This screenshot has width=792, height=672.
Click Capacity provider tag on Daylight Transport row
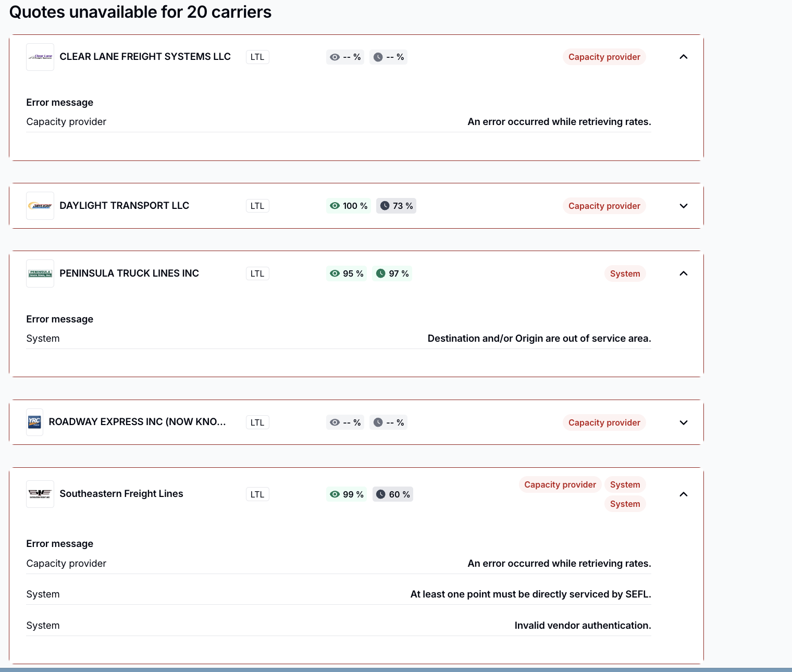click(604, 206)
